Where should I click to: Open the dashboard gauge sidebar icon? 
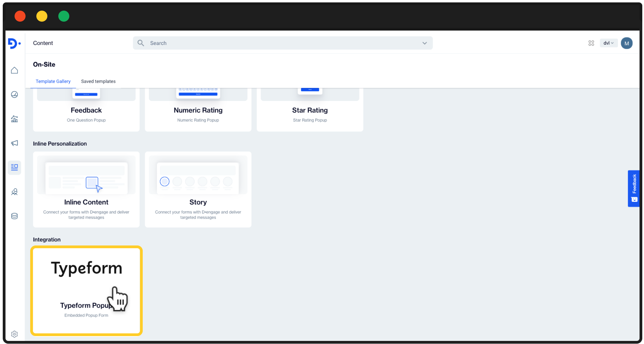(14, 94)
